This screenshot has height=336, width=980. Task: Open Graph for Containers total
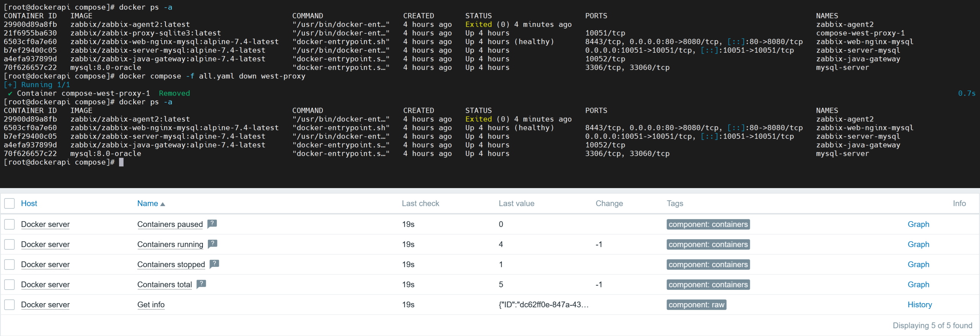click(x=918, y=284)
